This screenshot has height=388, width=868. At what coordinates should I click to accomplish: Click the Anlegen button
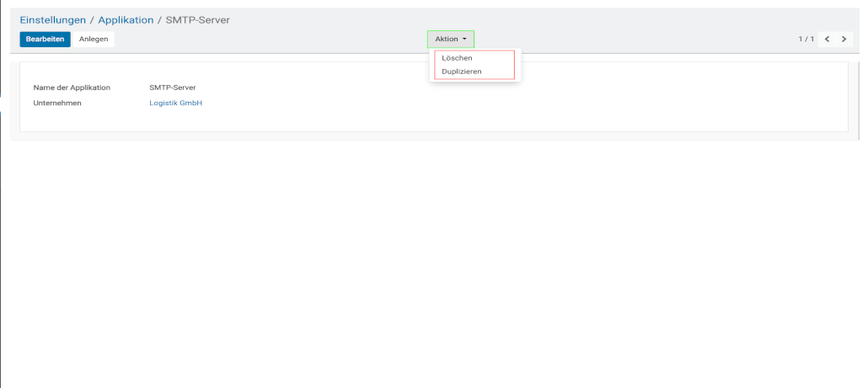coord(94,40)
